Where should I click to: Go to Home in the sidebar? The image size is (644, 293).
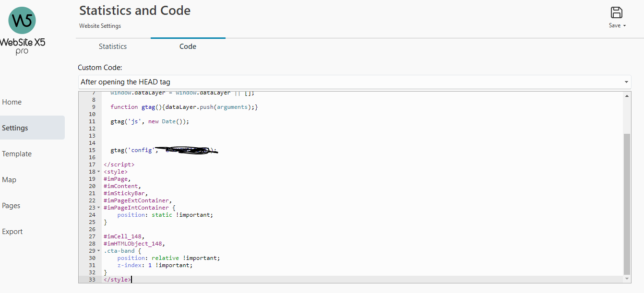[x=12, y=102]
